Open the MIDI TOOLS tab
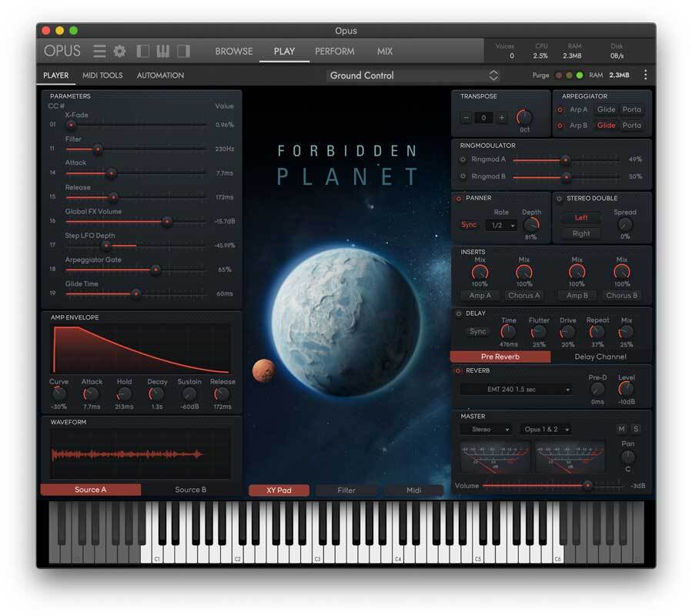 [102, 75]
